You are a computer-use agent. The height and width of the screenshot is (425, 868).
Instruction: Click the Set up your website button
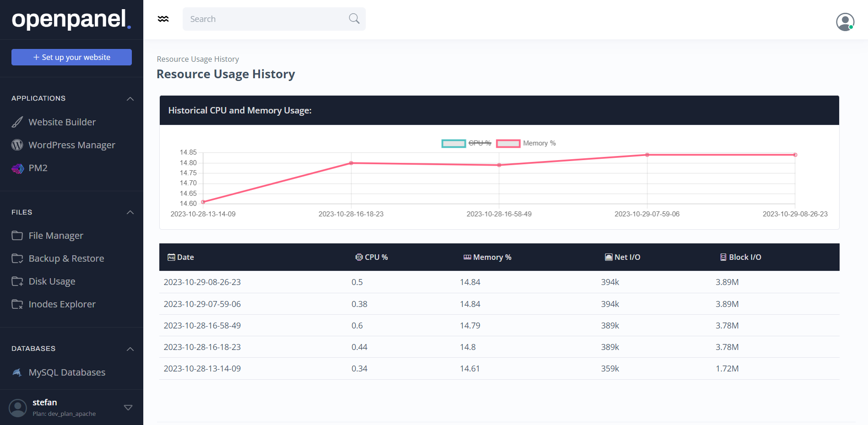point(71,57)
